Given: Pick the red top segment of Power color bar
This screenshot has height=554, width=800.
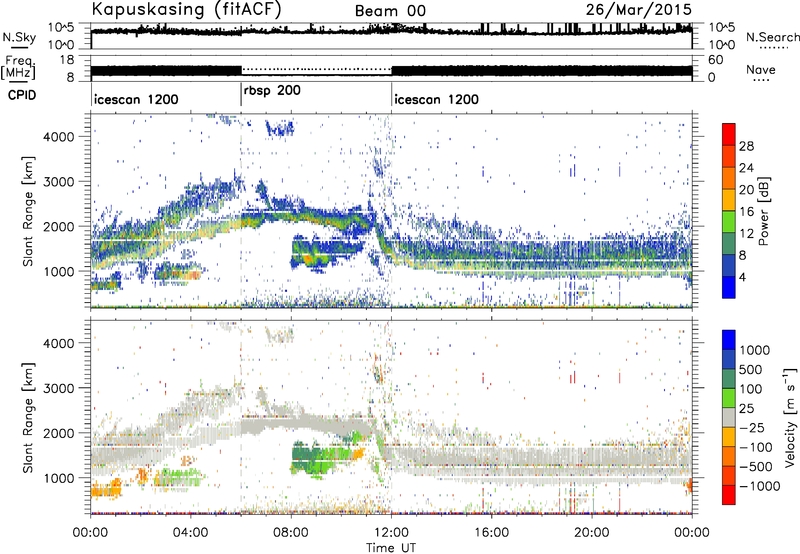Looking at the screenshot, I should pyautogui.click(x=729, y=135).
